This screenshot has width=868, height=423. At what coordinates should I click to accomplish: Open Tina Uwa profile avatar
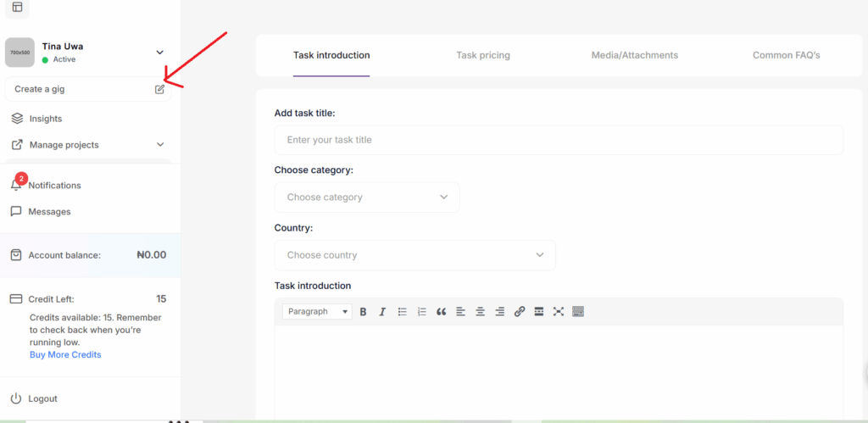20,53
